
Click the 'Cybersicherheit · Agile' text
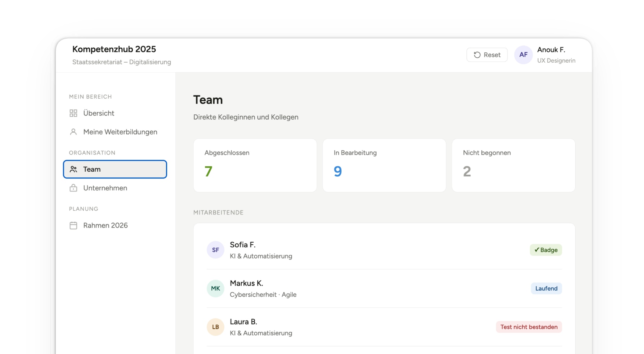tap(263, 295)
